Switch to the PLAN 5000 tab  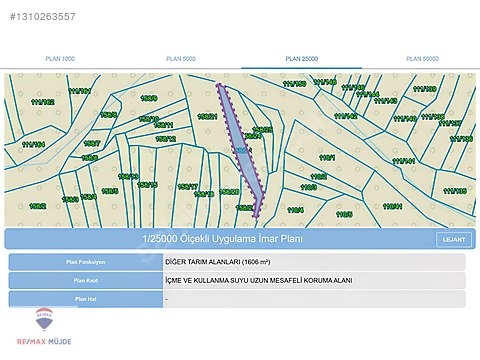point(181,59)
